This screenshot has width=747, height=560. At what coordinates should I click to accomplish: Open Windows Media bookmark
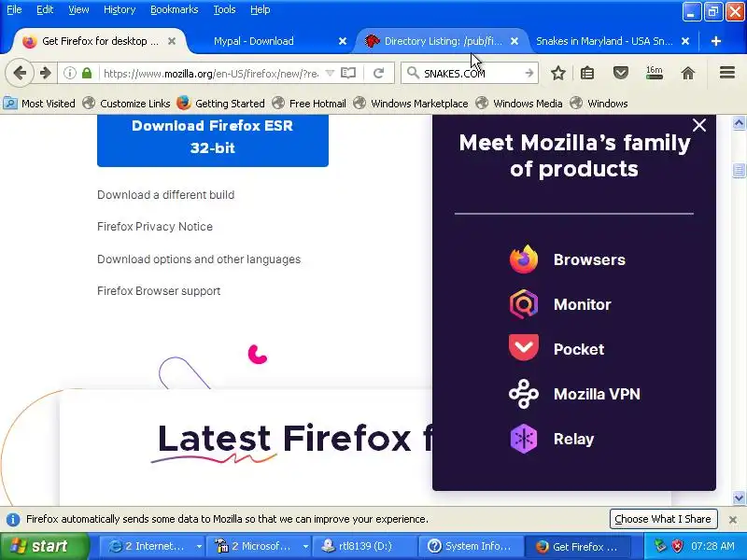click(x=518, y=104)
